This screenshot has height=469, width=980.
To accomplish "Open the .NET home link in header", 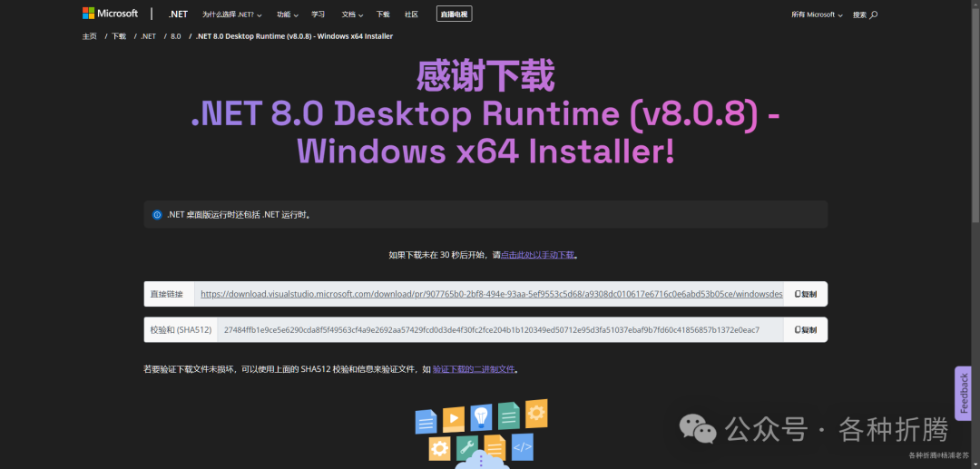I will (178, 15).
